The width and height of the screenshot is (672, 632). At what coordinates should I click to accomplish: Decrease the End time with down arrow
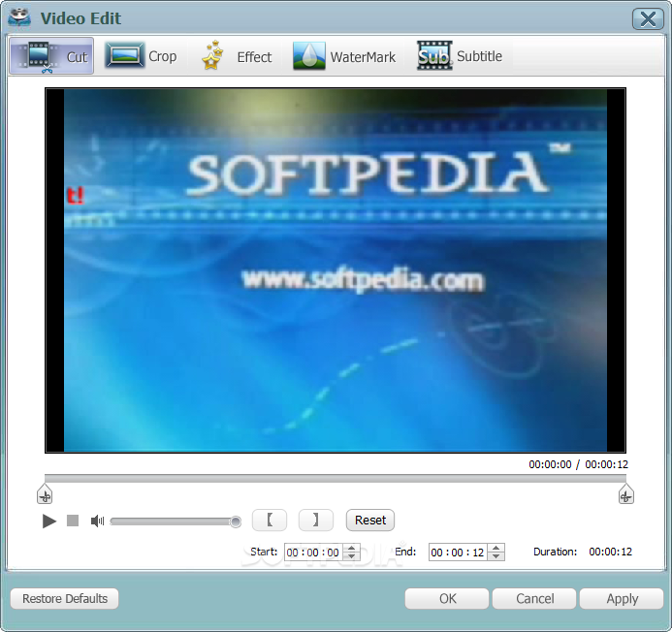(496, 556)
